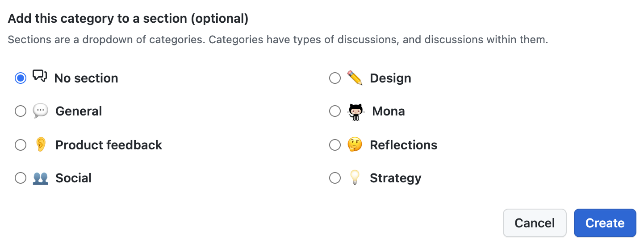Click the General speech balloon emoji
This screenshot has height=247, width=644.
(x=40, y=111)
